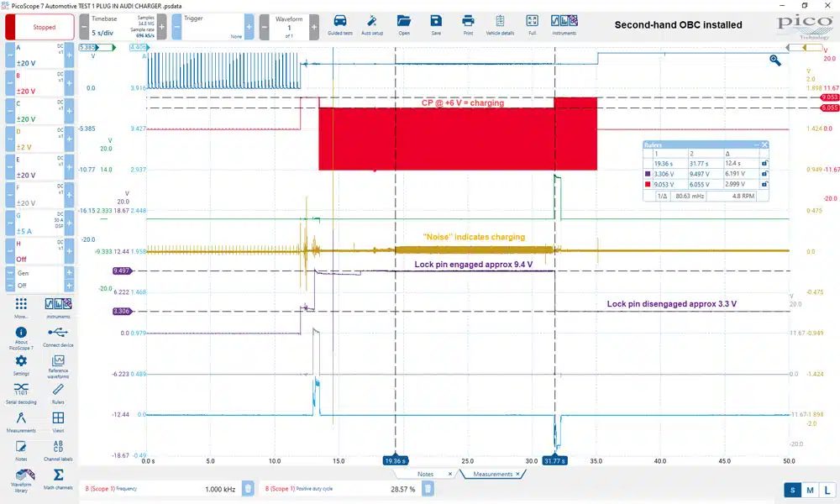The height and width of the screenshot is (504, 840).
Task: Close the Rulers panel
Action: (764, 144)
